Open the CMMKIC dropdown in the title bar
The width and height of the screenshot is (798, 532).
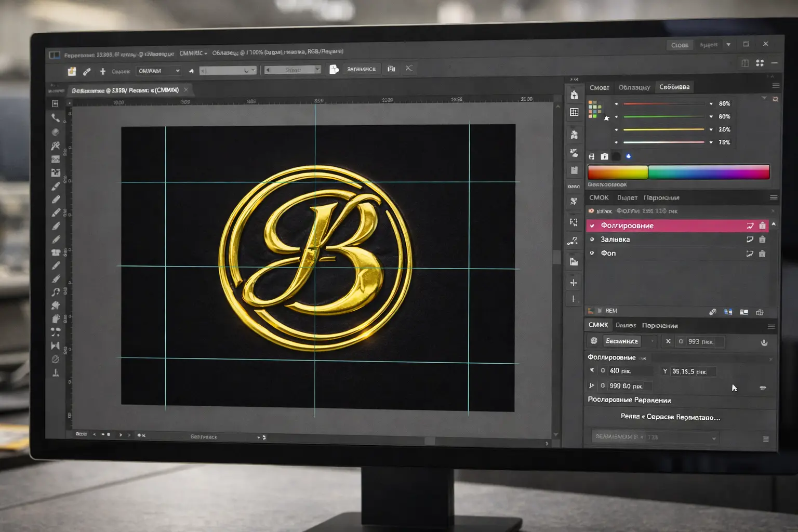193,53
